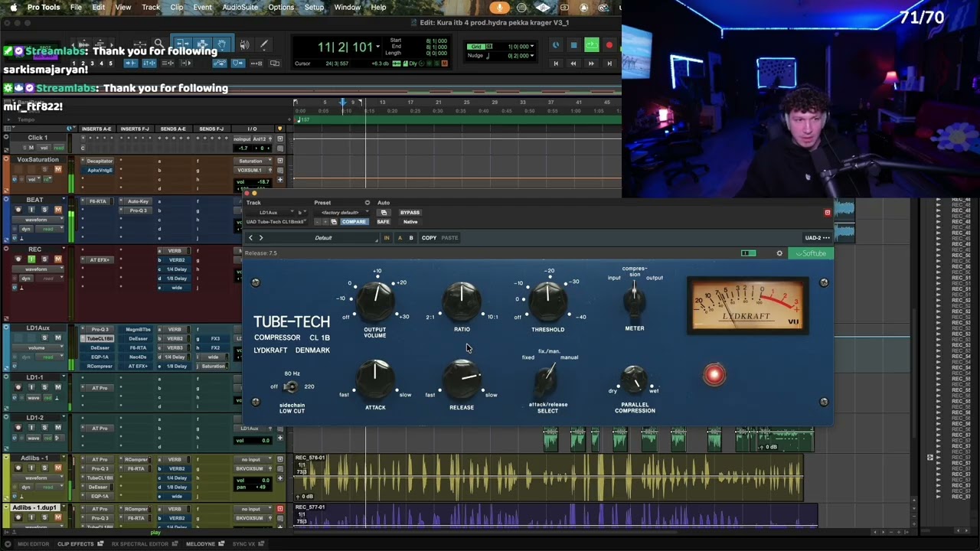Go to next preset arrow
This screenshot has height=551, width=980.
(x=260, y=238)
